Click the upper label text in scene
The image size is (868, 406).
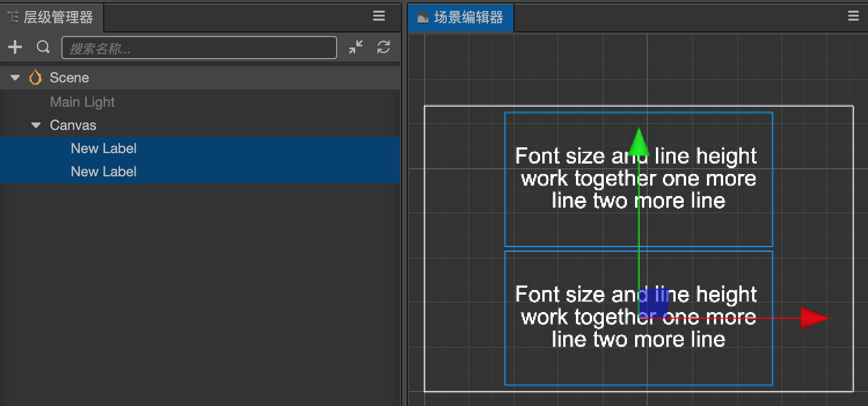pos(636,178)
